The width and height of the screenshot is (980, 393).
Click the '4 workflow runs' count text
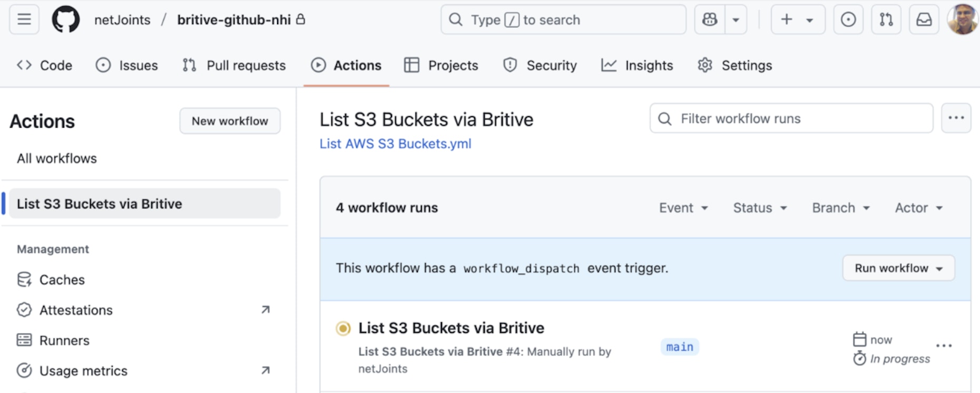click(x=387, y=208)
